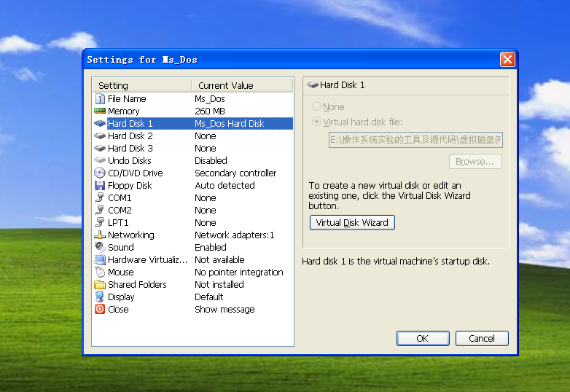Click the Sound speaker icon

pyautogui.click(x=100, y=247)
